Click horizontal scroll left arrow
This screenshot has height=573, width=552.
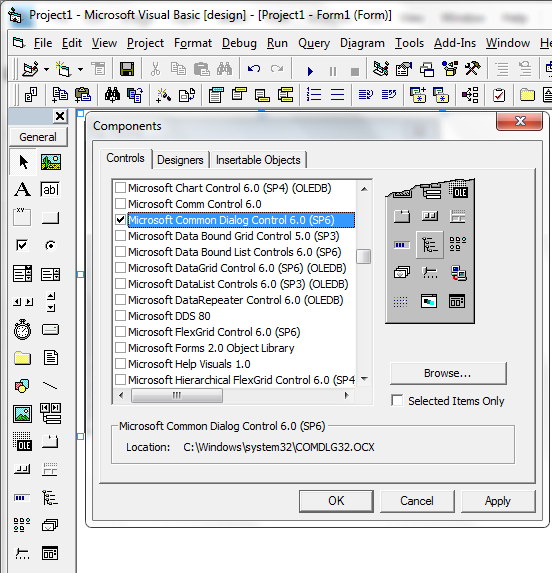coord(122,395)
